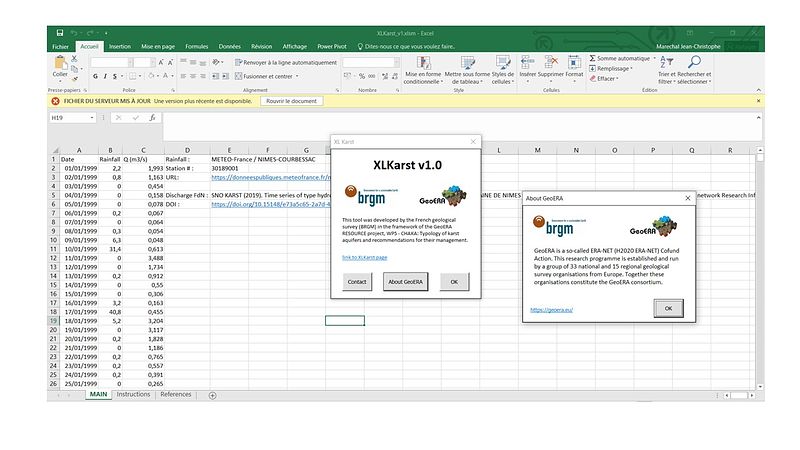Viewport: 800px width, 450px height.
Task: Open Trier et filtrer
Action: [666, 70]
